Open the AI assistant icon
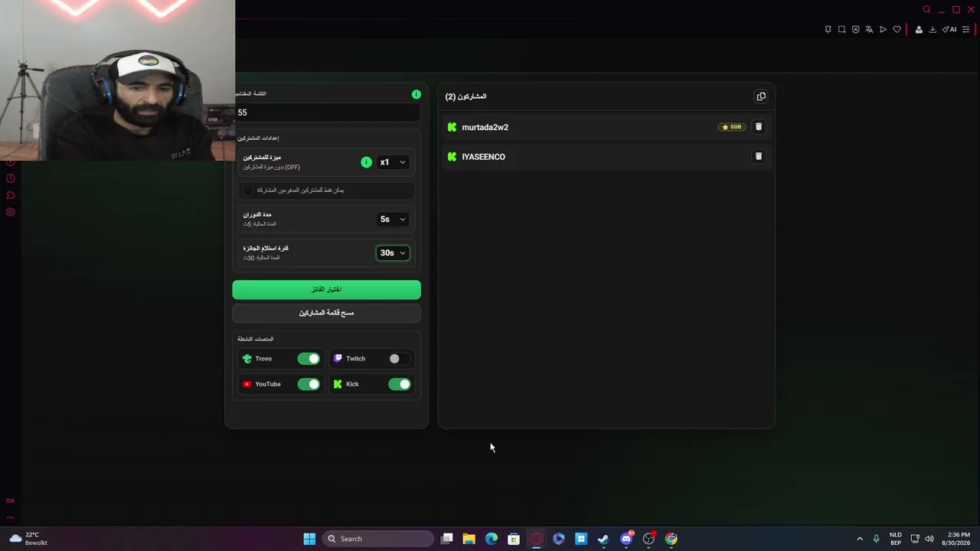Image resolution: width=980 pixels, height=551 pixels. (x=949, y=29)
